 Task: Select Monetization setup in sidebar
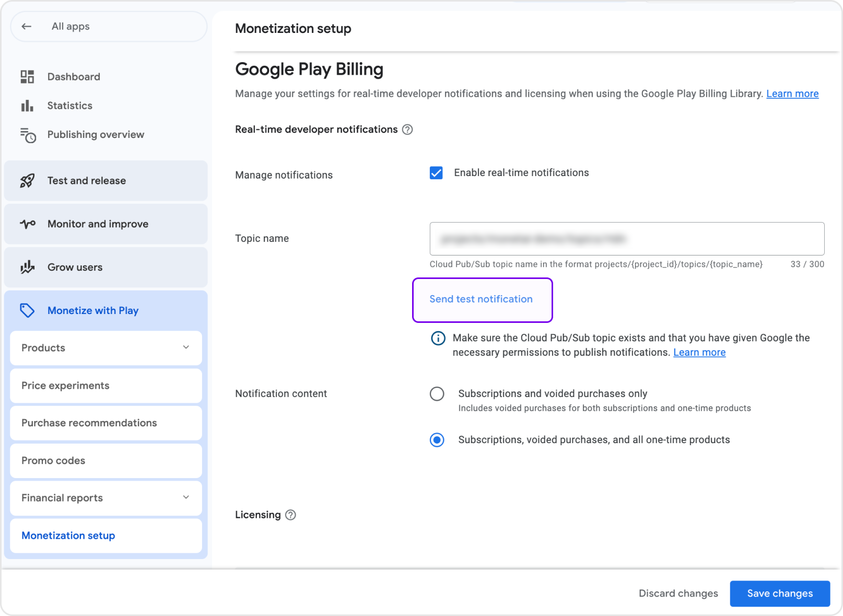coord(106,536)
